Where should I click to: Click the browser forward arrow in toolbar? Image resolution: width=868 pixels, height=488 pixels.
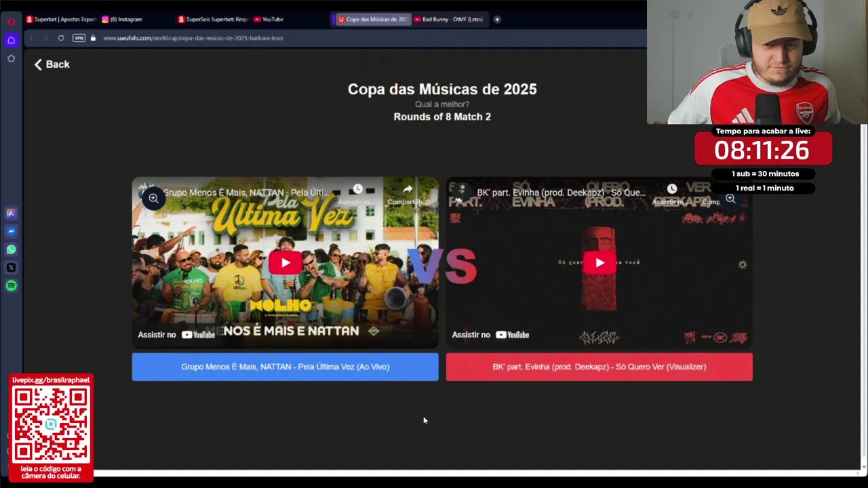45,38
